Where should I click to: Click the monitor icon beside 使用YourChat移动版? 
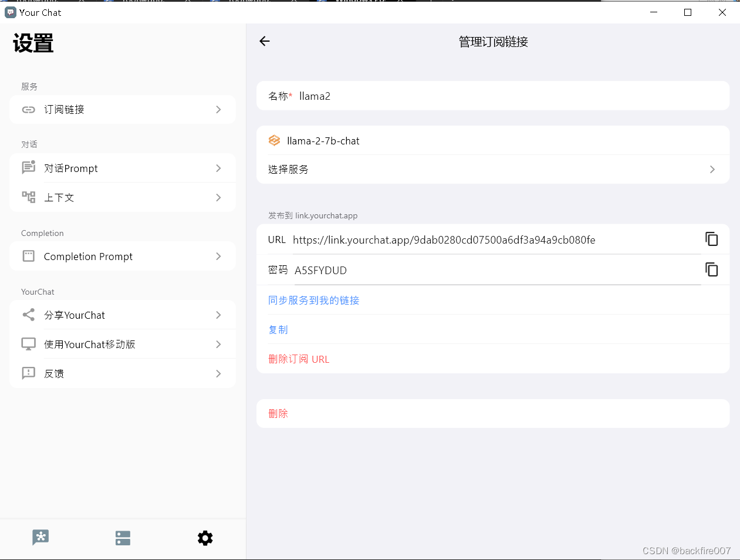point(29,344)
